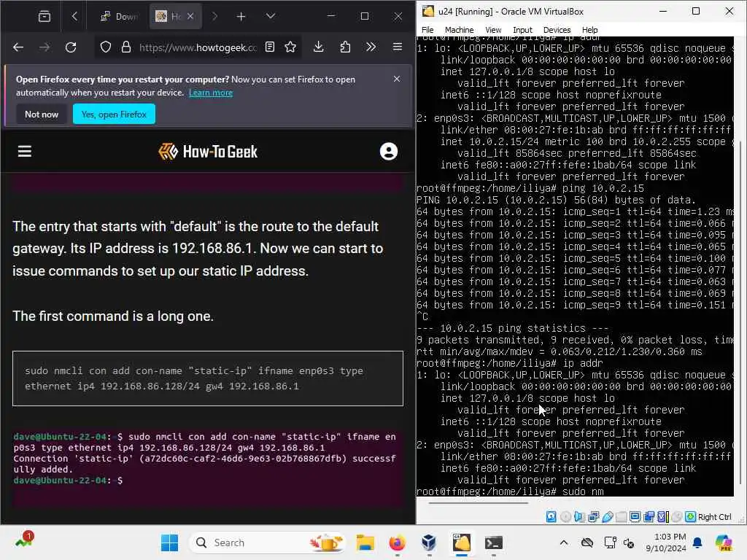Click VirtualBox horizontal scrollbar
Image resolution: width=747 pixels, height=560 pixels.
pyautogui.click(x=479, y=502)
